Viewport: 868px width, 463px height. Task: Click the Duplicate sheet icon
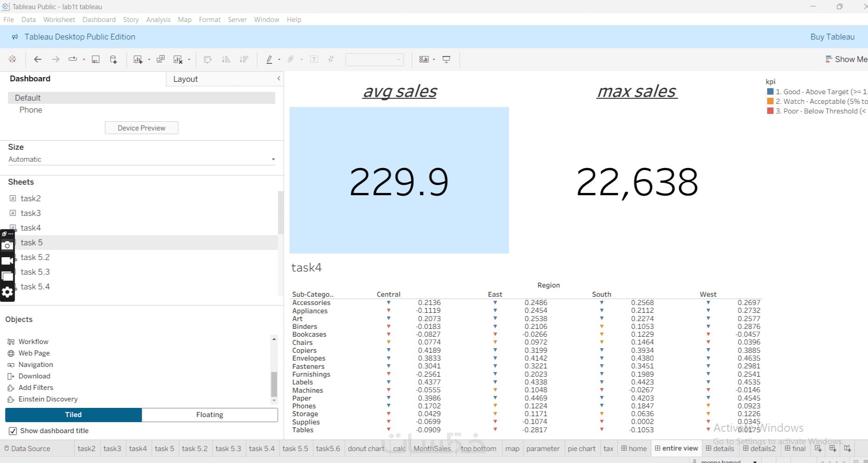point(160,59)
